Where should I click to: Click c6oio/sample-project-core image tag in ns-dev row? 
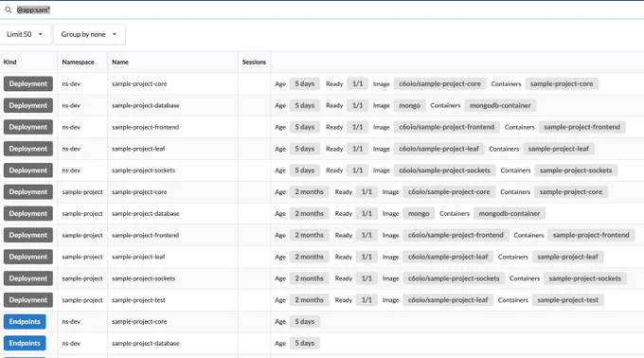click(x=439, y=83)
